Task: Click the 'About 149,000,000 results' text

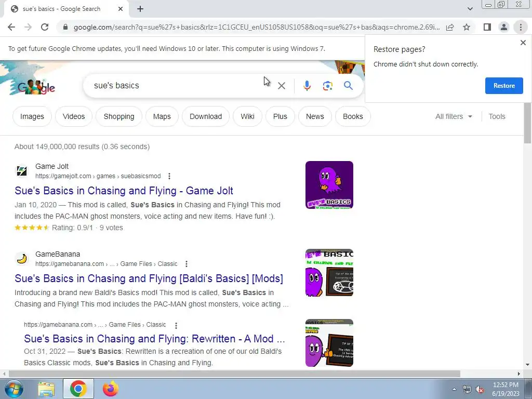Action: [x=82, y=147]
